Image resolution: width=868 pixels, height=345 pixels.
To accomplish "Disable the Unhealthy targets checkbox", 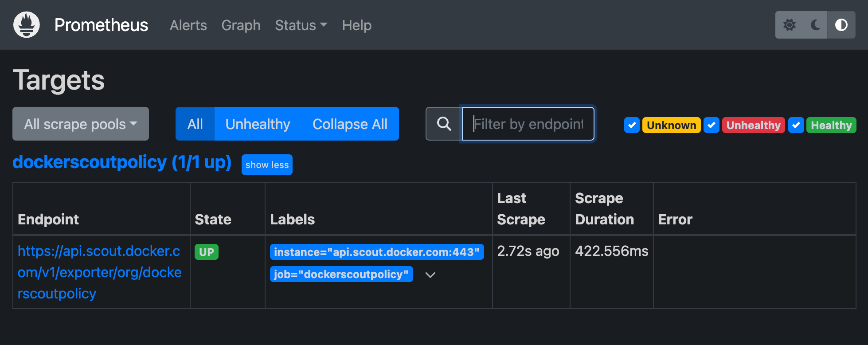I will (712, 125).
